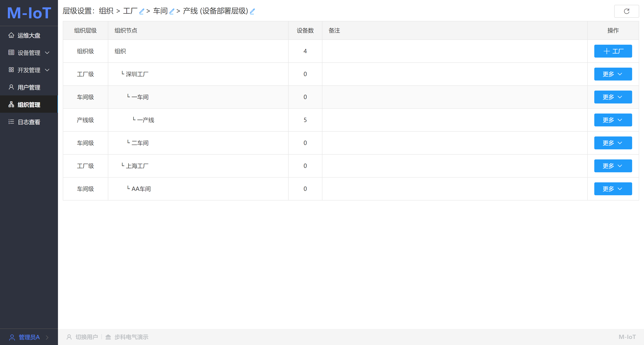Click the 组织层级 column header

coord(85,31)
